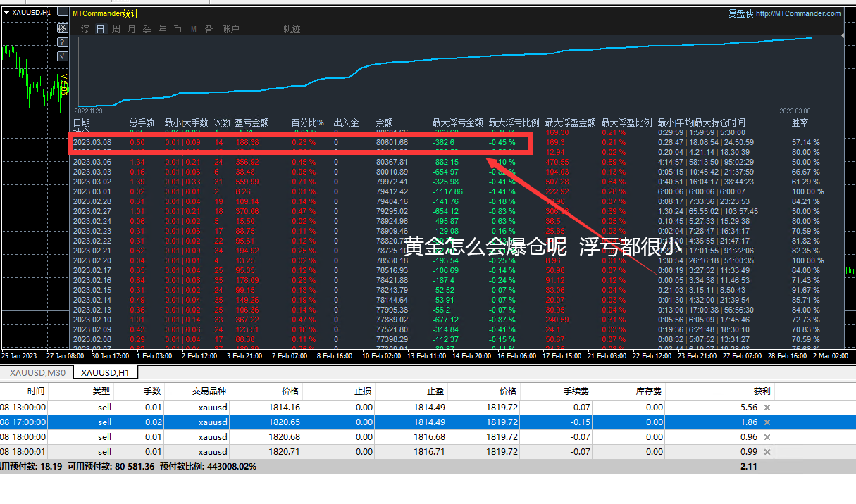Open the 轨迹 trajectory tab
This screenshot has height=504, width=856.
292,29
